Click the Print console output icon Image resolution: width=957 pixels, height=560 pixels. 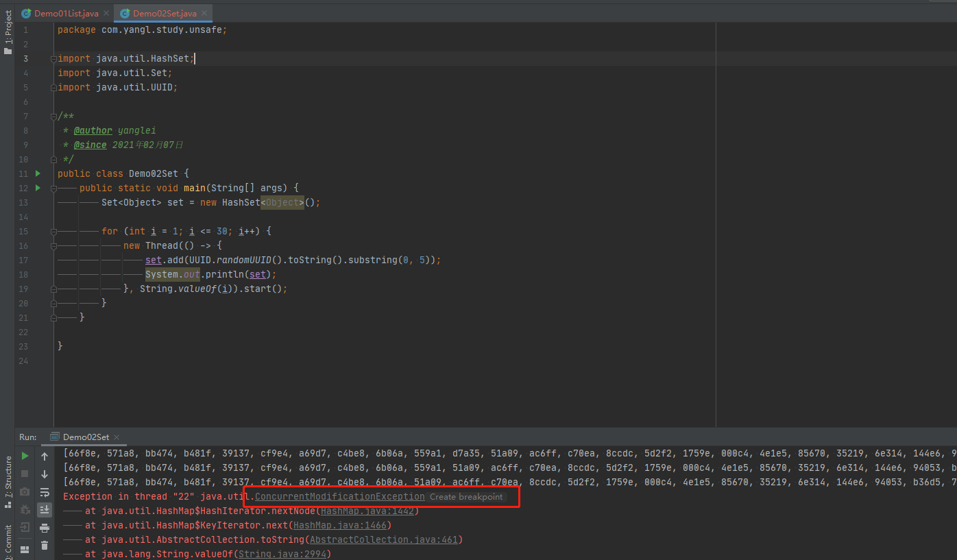[x=45, y=528]
